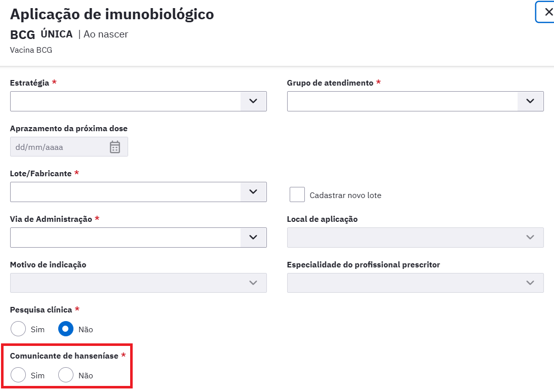
Task: Click the Cadastrar novo lote label
Action: coord(345,195)
